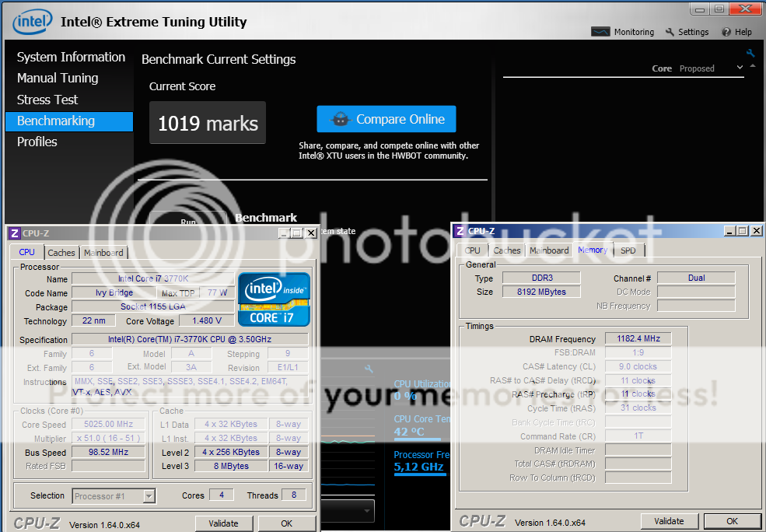Select Stress Test in the sidebar
Viewport: 766px width, 532px height.
click(47, 100)
